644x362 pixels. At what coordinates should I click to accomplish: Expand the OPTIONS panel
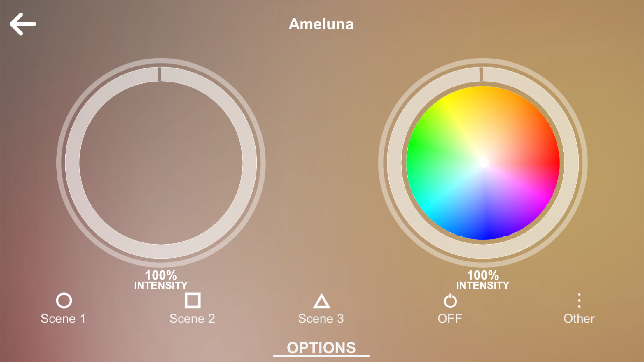321,348
